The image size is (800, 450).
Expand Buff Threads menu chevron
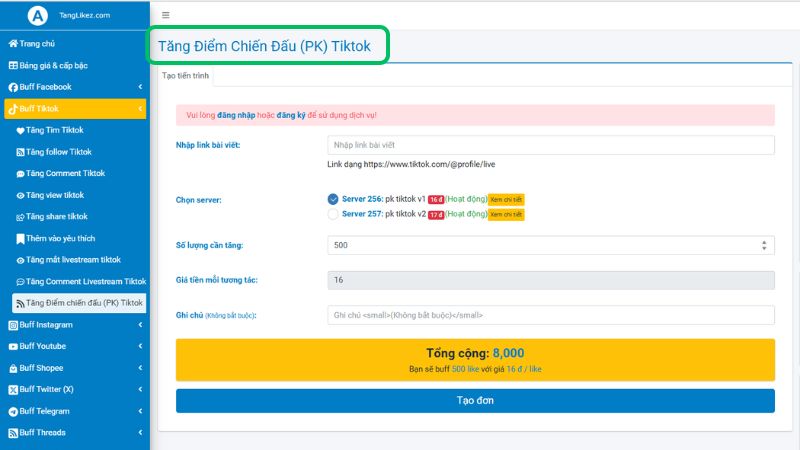[x=140, y=433]
